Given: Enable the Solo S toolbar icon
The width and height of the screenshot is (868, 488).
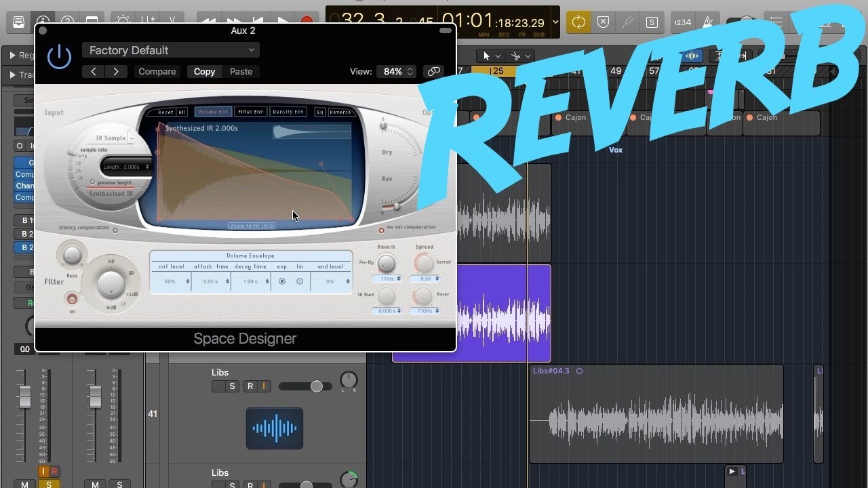Looking at the screenshot, I should point(652,22).
